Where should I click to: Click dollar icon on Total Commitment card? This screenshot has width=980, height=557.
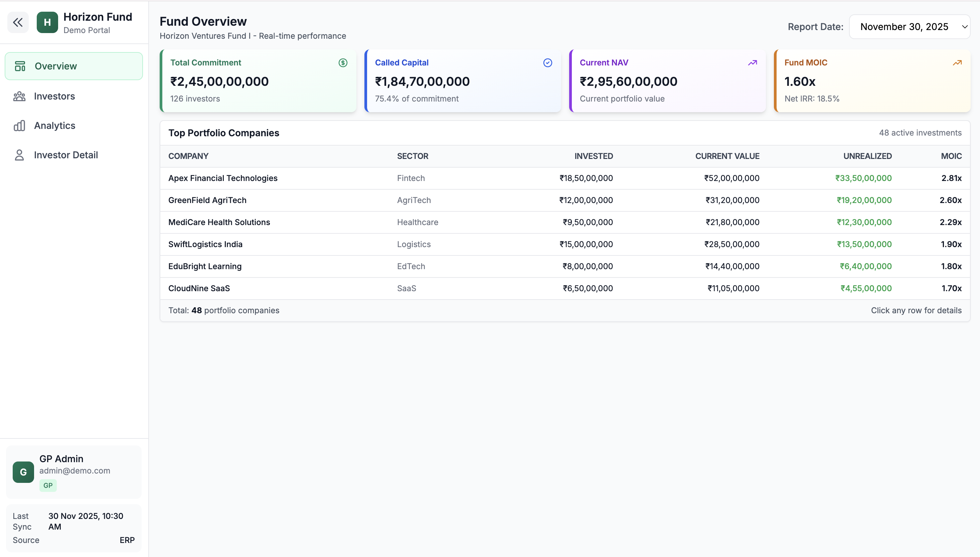[x=343, y=63]
